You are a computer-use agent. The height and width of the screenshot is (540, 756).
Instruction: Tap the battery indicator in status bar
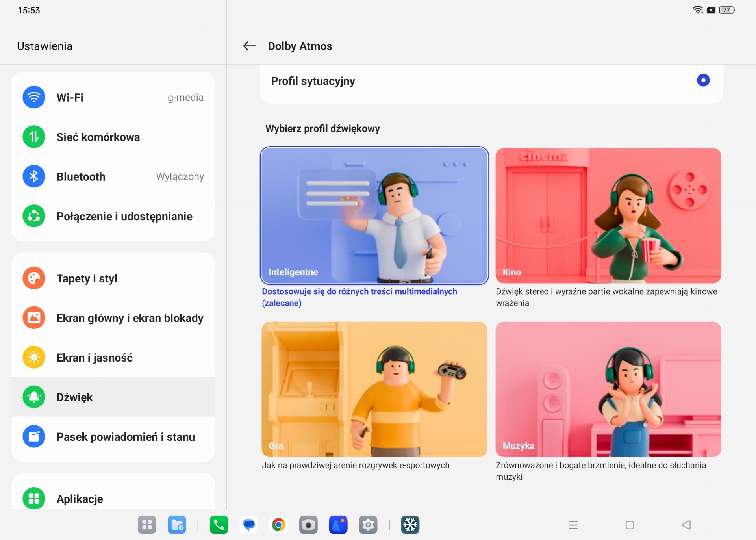tap(727, 10)
